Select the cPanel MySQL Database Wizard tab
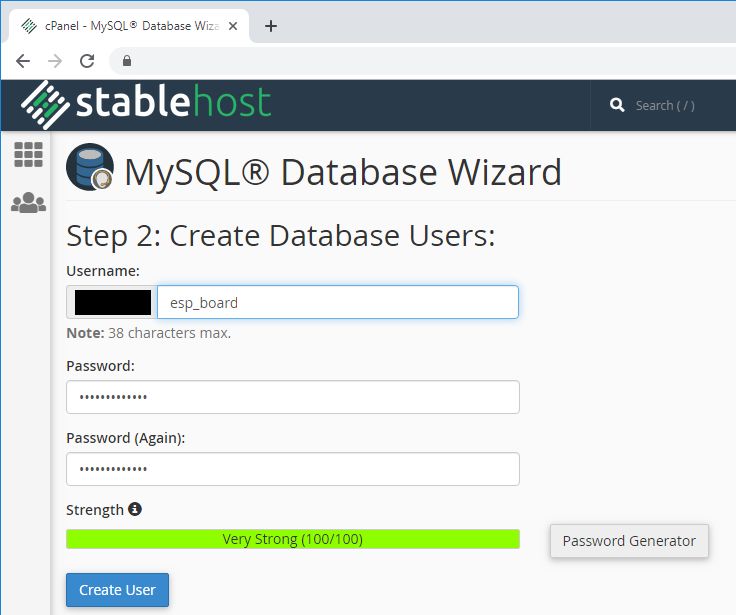This screenshot has height=615, width=736. (x=129, y=26)
